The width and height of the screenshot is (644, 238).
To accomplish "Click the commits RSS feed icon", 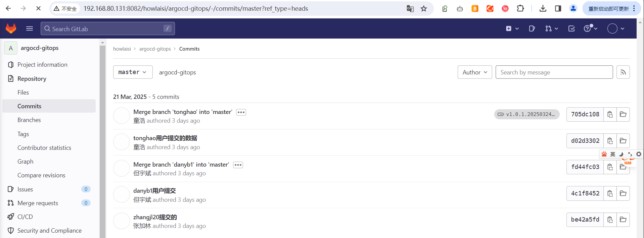I will (623, 72).
